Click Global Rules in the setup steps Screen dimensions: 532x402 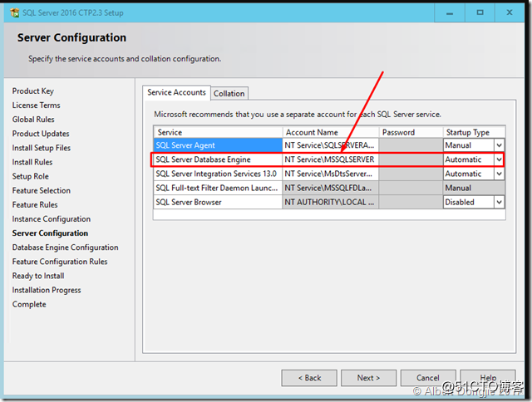33,120
